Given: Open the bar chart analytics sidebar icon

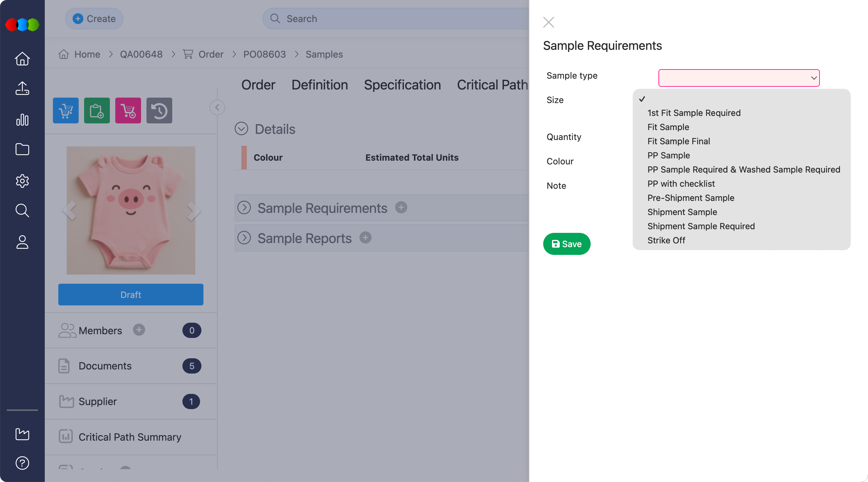Looking at the screenshot, I should 22,120.
